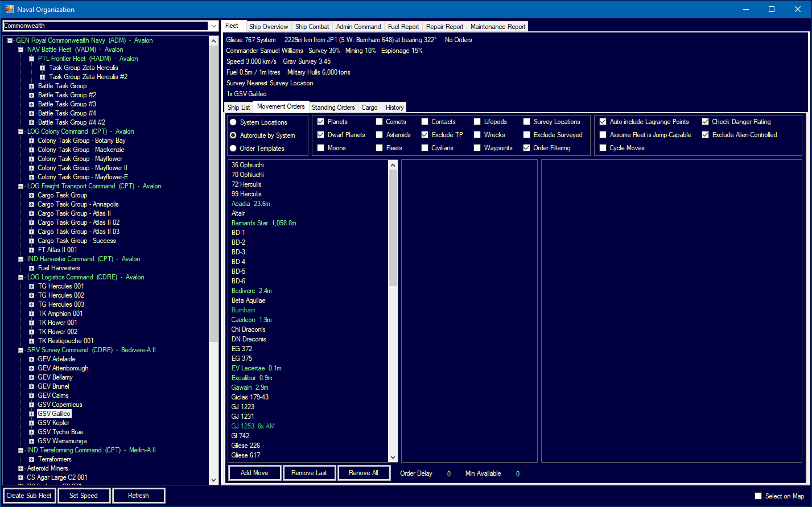Select GSV Kepler in the fleet tree
The height and width of the screenshot is (507, 812).
(53, 423)
